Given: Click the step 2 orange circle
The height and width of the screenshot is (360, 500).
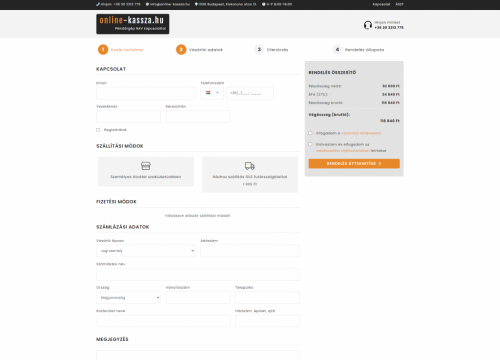Looking at the screenshot, I should tap(181, 50).
